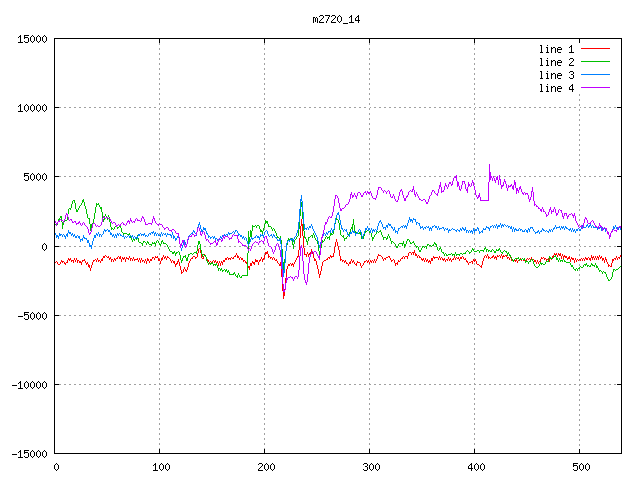Click the 500 x-axis tick label
The height and width of the screenshot is (480, 640).
click(579, 467)
